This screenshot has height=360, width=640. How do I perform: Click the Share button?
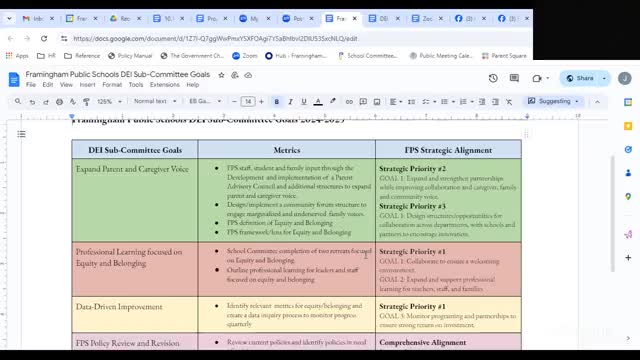pyautogui.click(x=580, y=78)
